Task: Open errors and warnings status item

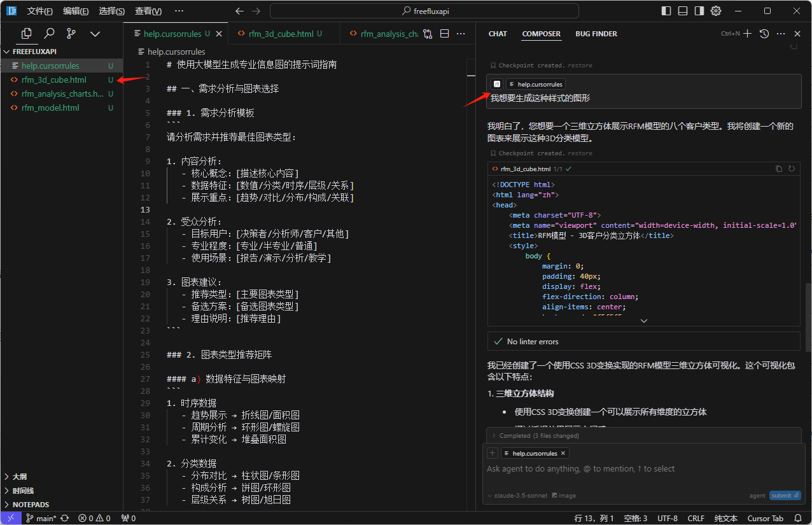Action: pos(94,518)
